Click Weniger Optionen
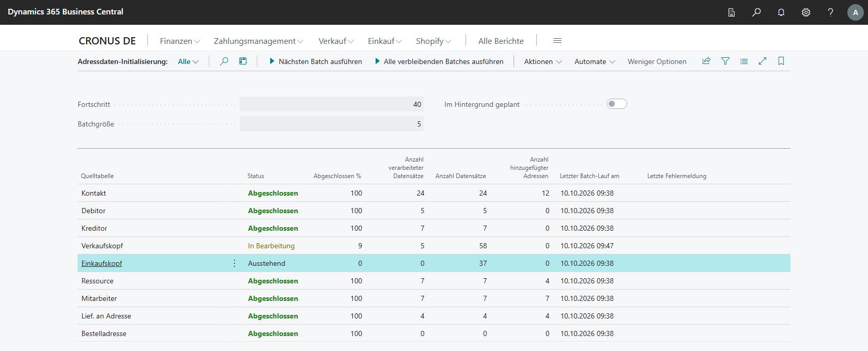 [657, 61]
